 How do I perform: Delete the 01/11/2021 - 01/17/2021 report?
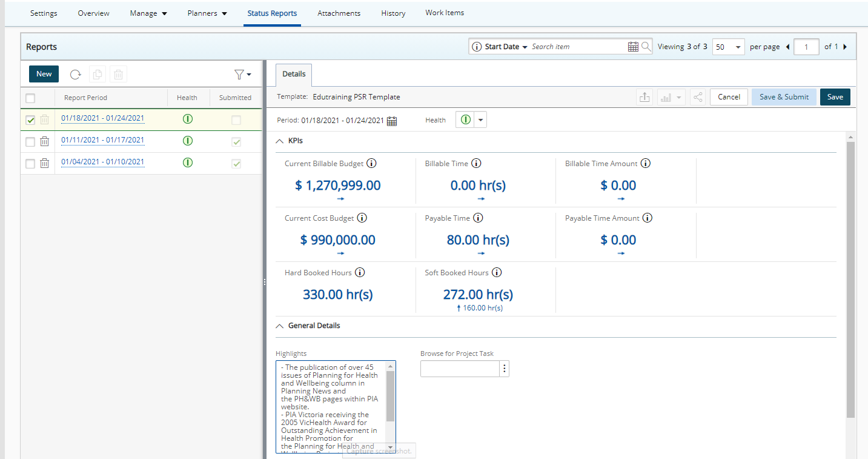click(x=45, y=141)
